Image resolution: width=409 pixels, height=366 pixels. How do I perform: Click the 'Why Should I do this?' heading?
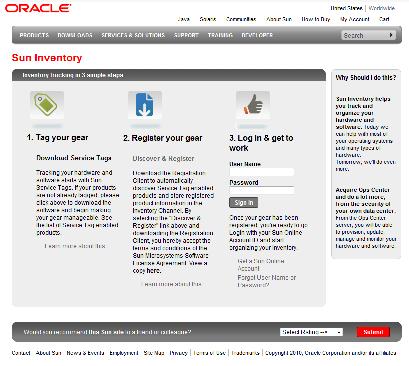tap(366, 78)
